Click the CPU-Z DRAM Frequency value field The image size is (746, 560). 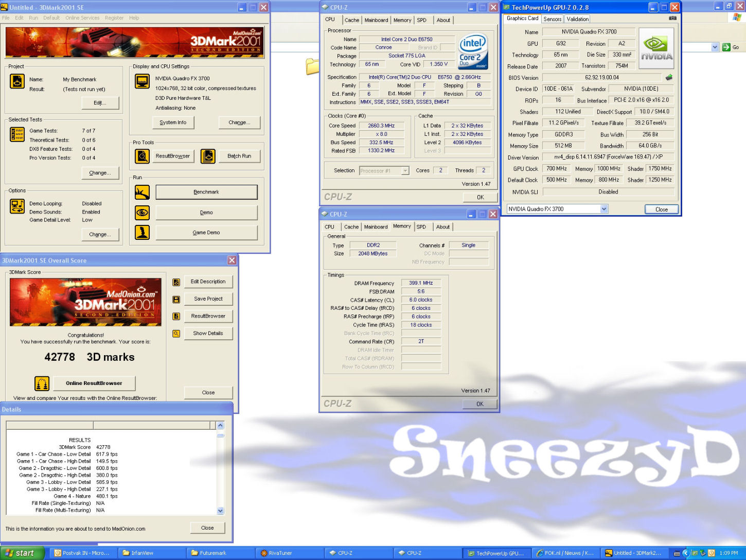coord(421,283)
